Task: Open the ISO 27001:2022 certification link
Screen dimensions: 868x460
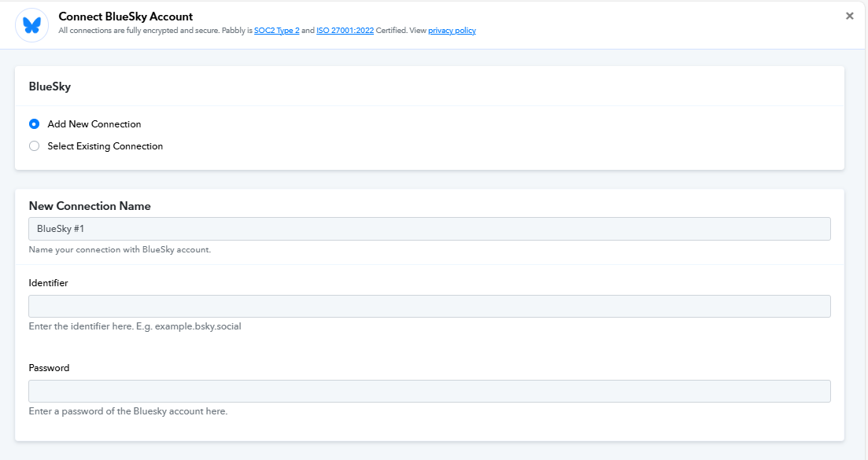Action: [x=345, y=31]
